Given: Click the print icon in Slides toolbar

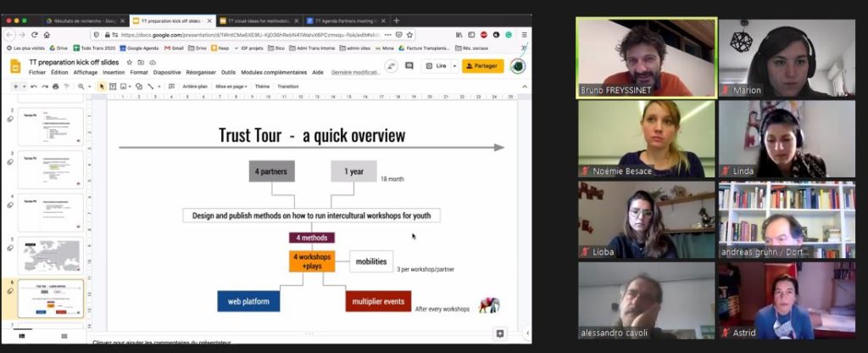Looking at the screenshot, I should [x=55, y=87].
